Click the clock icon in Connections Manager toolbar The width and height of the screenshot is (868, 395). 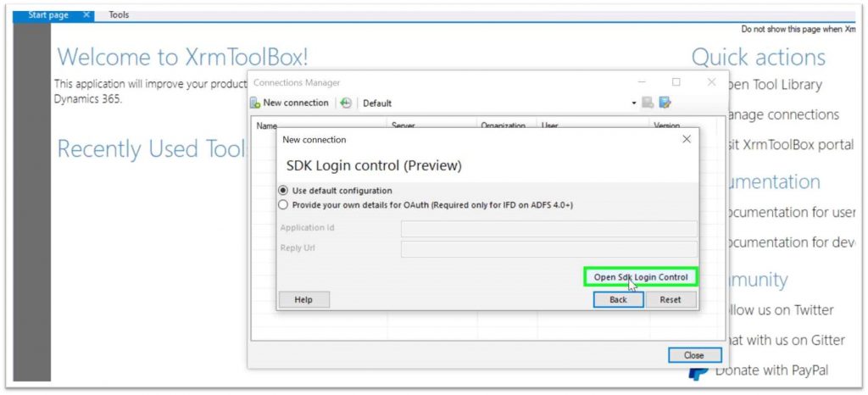point(346,103)
